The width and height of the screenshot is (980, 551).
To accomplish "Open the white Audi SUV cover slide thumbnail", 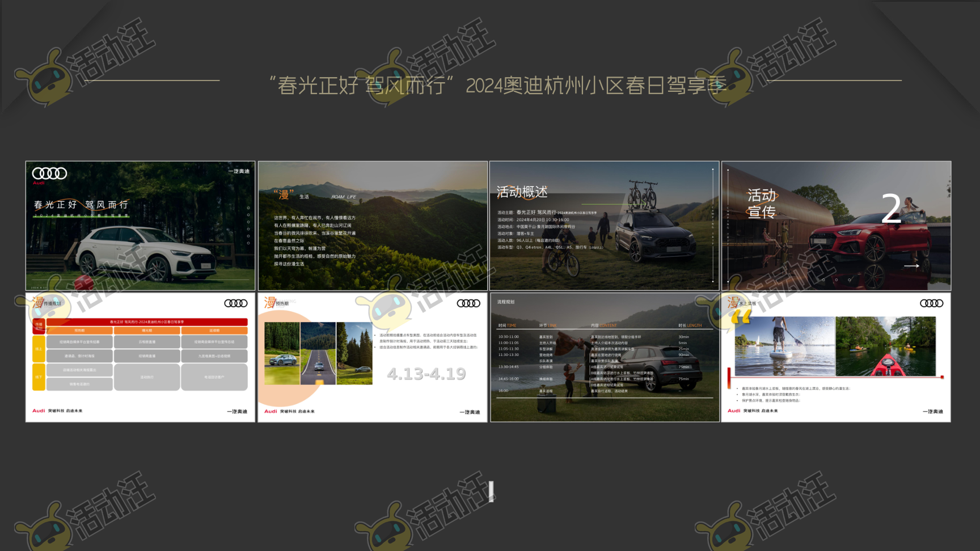I will [x=140, y=226].
